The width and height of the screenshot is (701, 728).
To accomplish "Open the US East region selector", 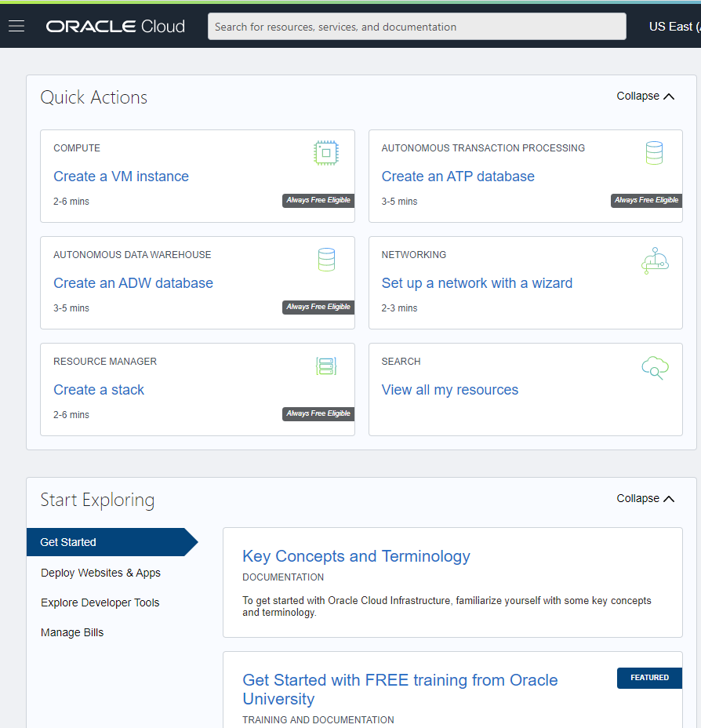I will [x=674, y=27].
